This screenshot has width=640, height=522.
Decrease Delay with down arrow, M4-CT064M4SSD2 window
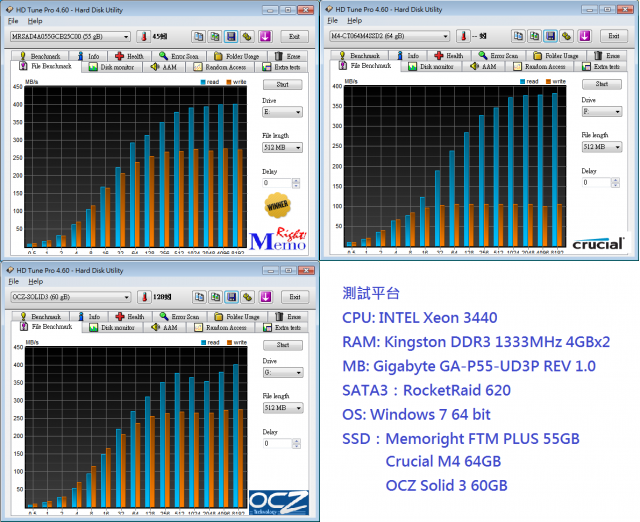point(616,185)
